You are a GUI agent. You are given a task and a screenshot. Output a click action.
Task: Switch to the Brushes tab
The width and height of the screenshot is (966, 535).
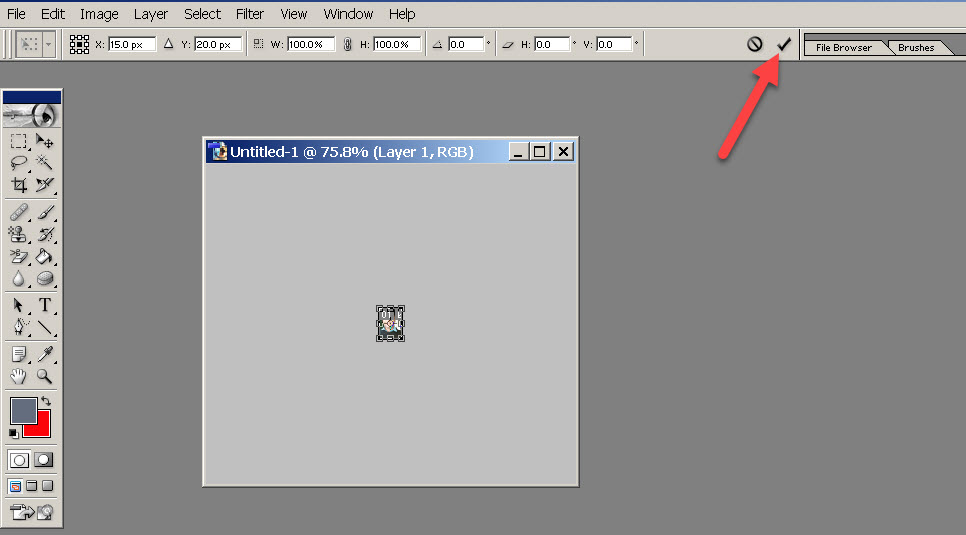(x=916, y=47)
